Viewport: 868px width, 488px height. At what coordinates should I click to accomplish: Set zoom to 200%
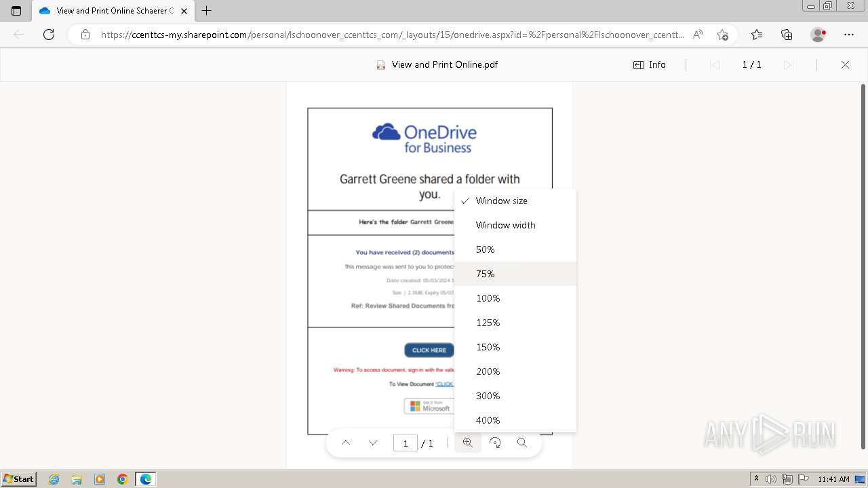pyautogui.click(x=515, y=371)
